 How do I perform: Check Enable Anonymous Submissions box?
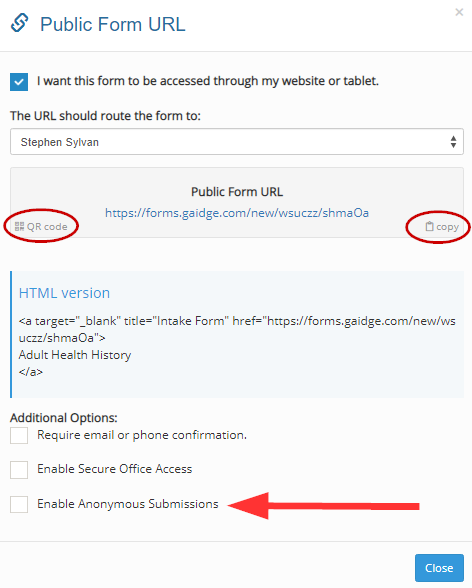19,504
